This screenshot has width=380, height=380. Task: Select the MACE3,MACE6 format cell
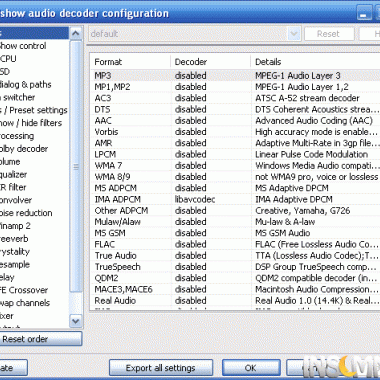click(124, 289)
